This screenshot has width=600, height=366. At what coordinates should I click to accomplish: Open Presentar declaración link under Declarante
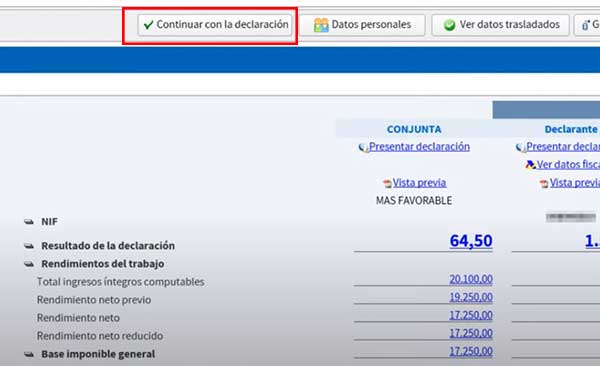(563, 147)
